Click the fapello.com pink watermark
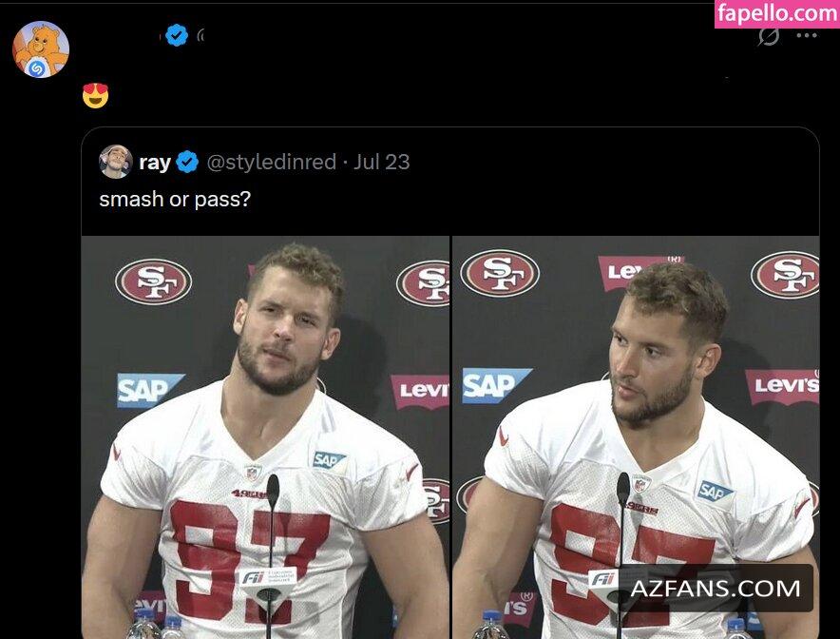This screenshot has height=639, width=840. tap(776, 13)
